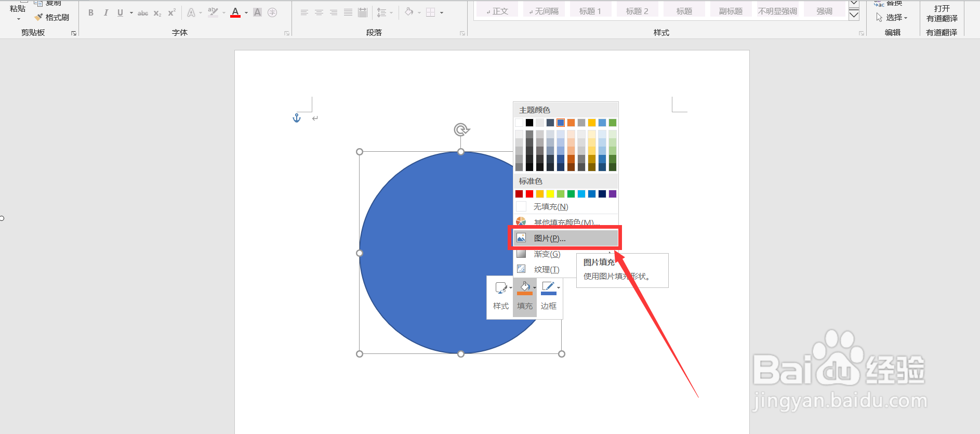This screenshot has width=980, height=434.
Task: Align text left
Action: (304, 12)
